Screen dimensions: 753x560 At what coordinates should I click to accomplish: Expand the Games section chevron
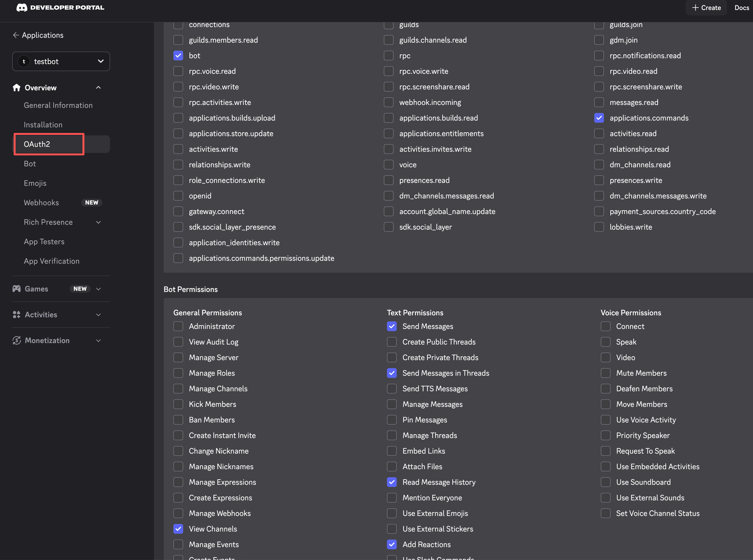click(x=98, y=289)
